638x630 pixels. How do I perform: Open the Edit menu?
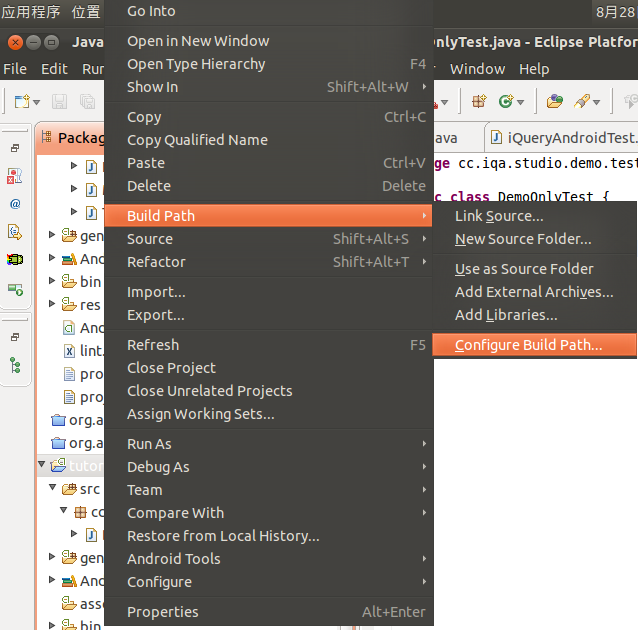point(54,69)
